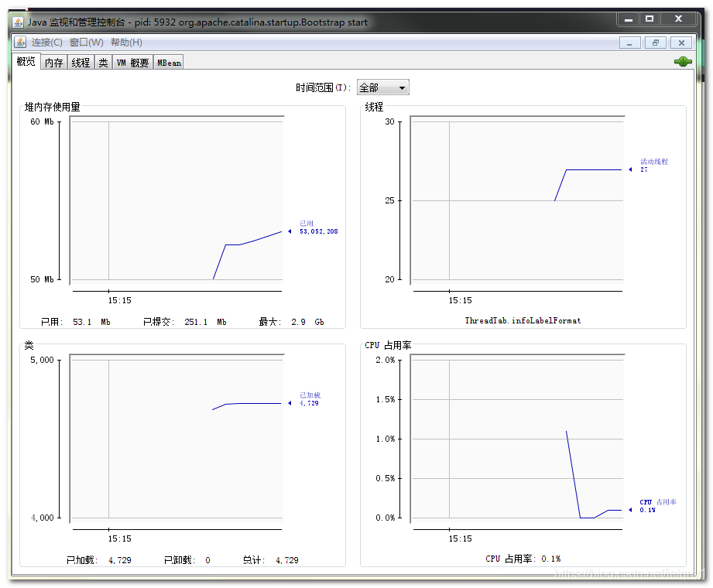Maximize the main JConsole window
Viewport: 713px width, 588px height.
click(650, 19)
